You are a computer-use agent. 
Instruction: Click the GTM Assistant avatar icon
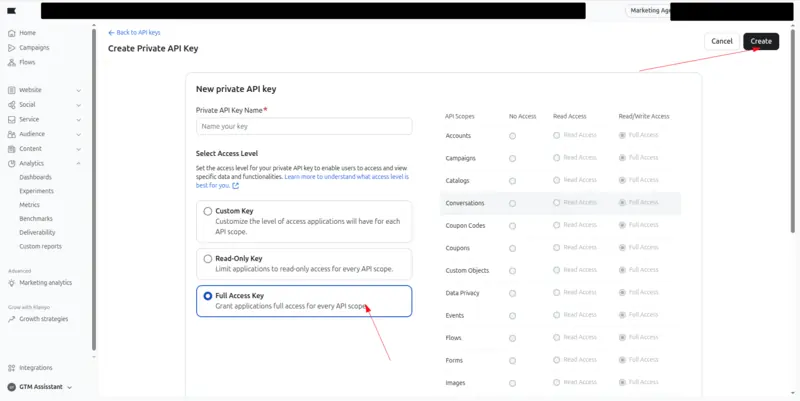pyautogui.click(x=12, y=387)
